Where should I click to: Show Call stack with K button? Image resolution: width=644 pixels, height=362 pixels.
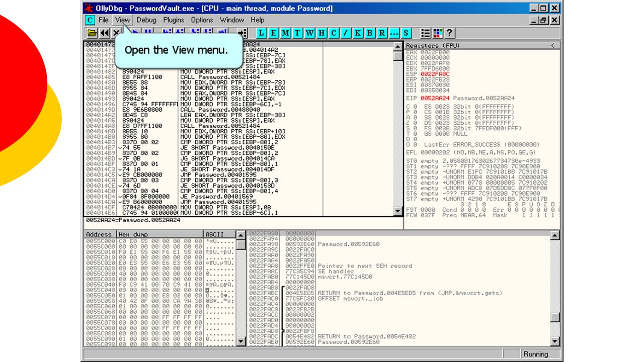point(358,33)
